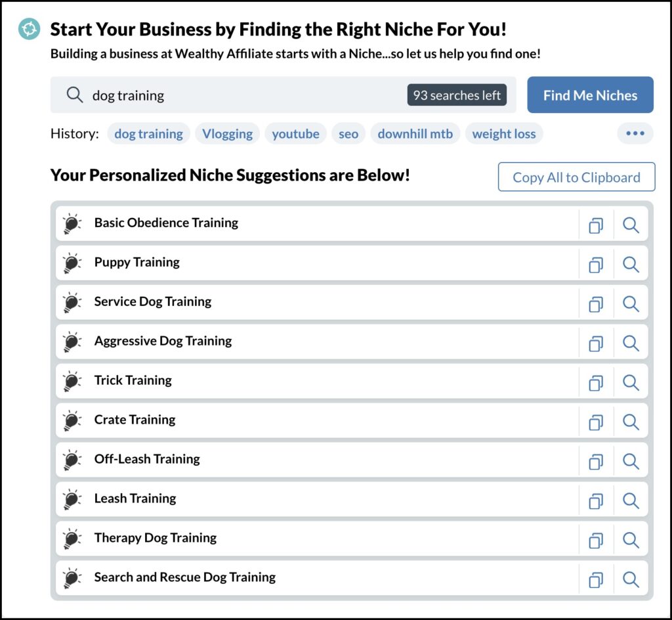The width and height of the screenshot is (672, 620).
Task: Click the teal niche finder logo icon
Action: [x=29, y=29]
